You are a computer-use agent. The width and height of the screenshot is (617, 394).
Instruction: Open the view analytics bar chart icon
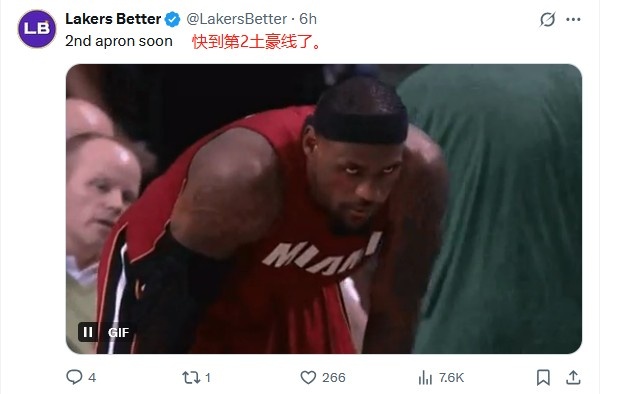pos(425,378)
